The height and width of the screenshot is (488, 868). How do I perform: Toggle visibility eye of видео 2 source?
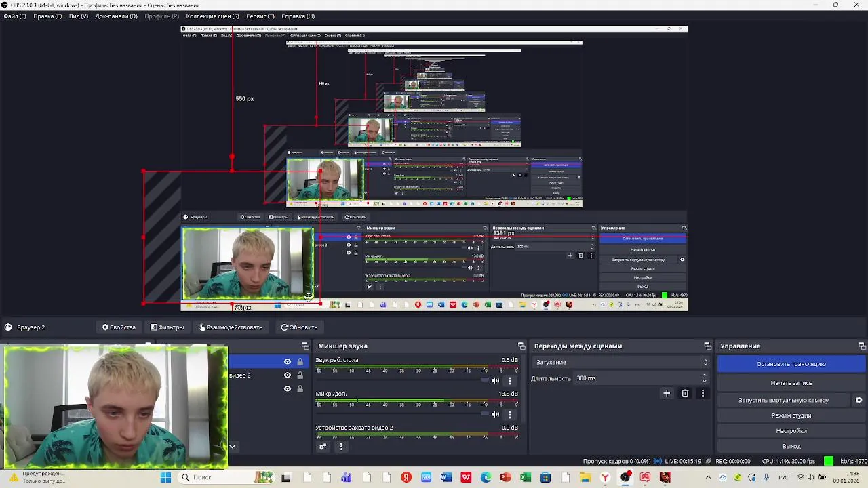288,375
